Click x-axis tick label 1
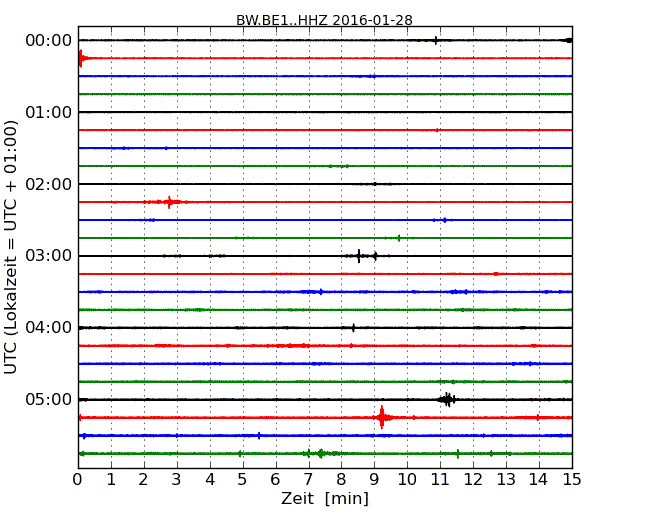This screenshot has height=520, width=650. [111, 480]
